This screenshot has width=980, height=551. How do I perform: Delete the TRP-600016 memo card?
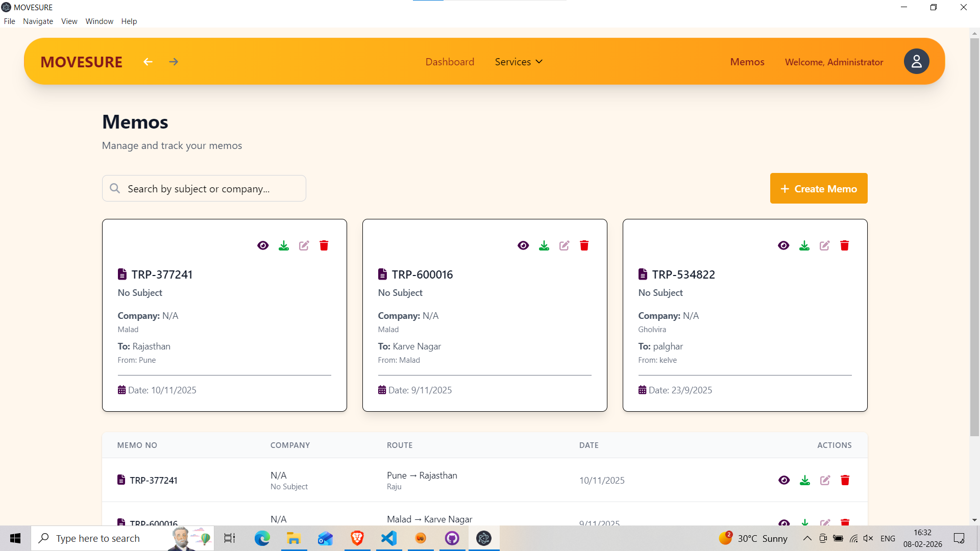[x=584, y=245]
